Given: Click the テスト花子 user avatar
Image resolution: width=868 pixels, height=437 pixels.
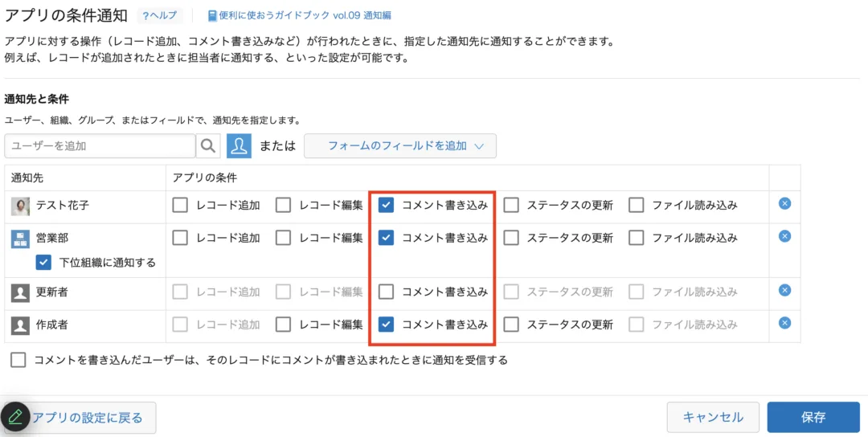Looking at the screenshot, I should click(x=20, y=206).
